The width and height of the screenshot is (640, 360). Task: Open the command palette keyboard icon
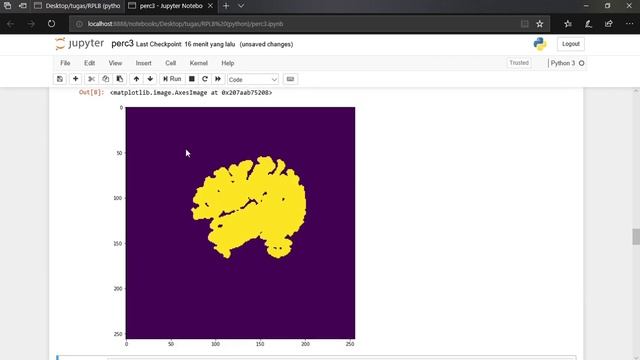[x=290, y=79]
